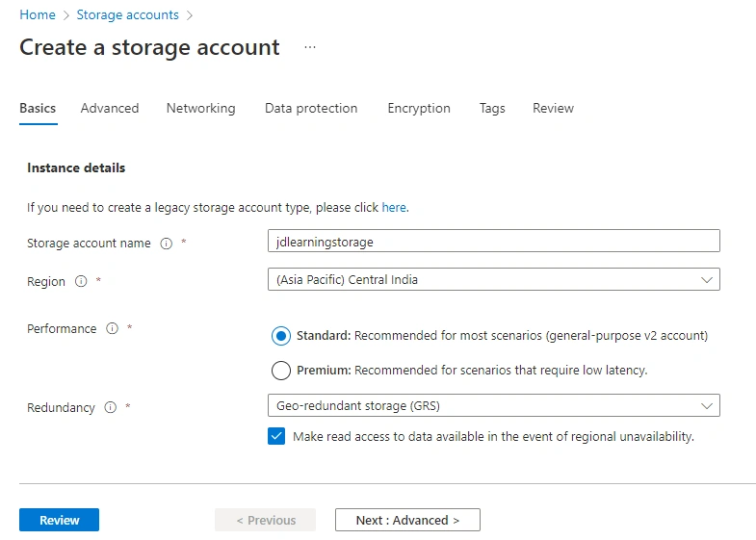The width and height of the screenshot is (756, 540).
Task: Click the 'here' legacy storage account link
Action: [x=394, y=208]
